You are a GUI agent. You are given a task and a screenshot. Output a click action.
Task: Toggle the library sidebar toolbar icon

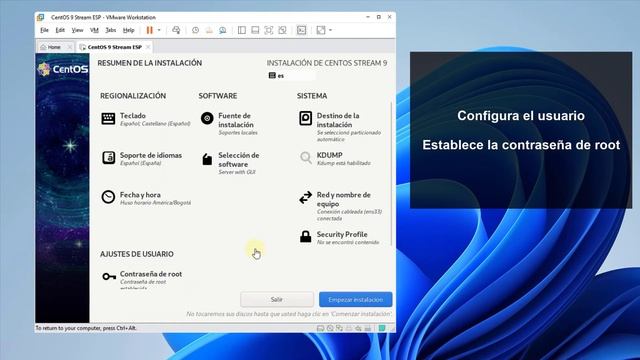click(x=242, y=30)
